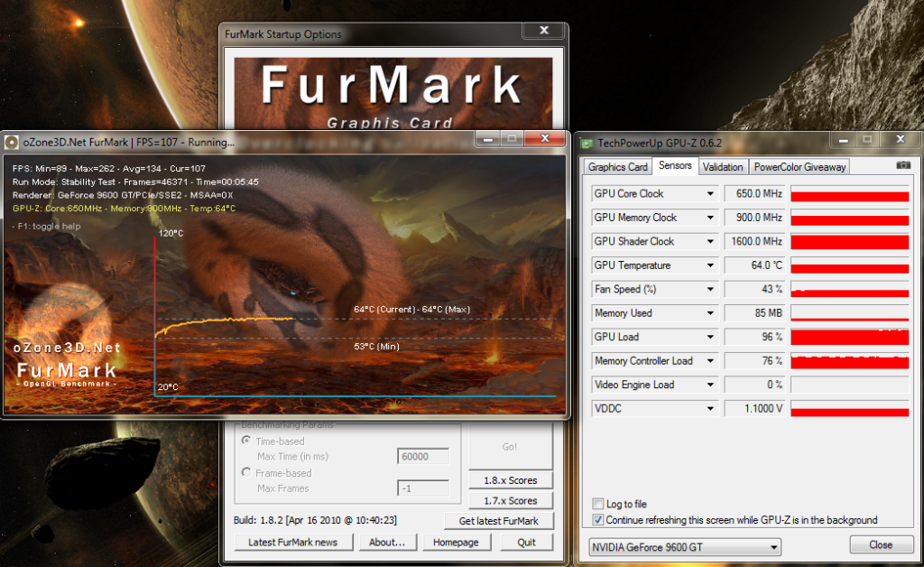The image size is (924, 567).
Task: Switch to the Graphics Card tab
Action: [x=617, y=167]
